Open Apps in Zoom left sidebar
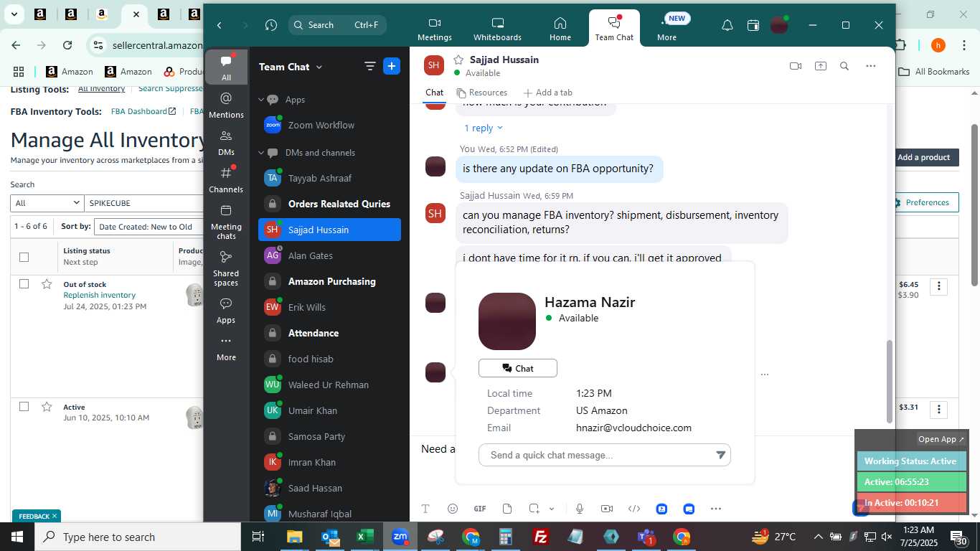The height and width of the screenshot is (551, 980). pyautogui.click(x=226, y=310)
